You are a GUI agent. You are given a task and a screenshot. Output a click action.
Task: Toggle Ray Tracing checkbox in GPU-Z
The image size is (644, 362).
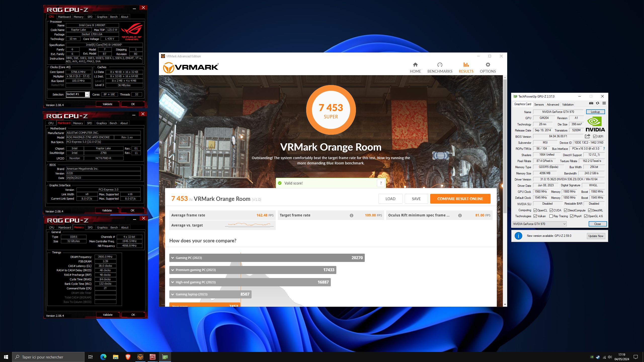click(551, 216)
